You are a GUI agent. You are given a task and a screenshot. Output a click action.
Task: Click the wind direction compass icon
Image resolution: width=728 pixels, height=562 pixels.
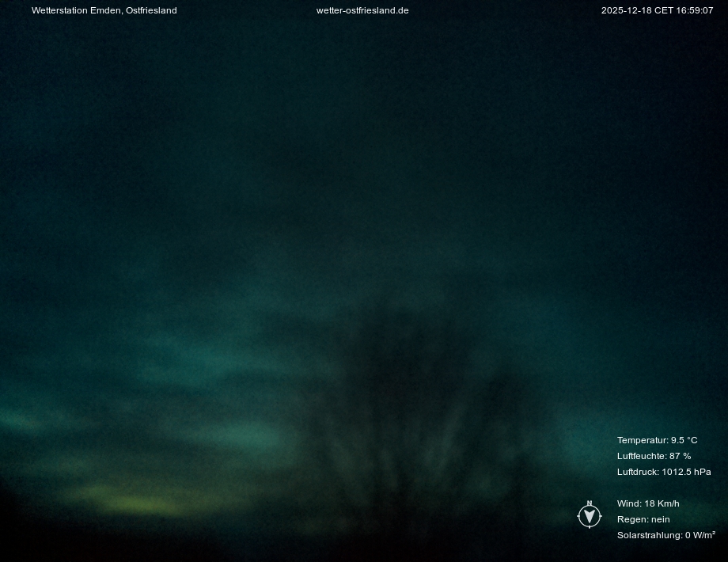pyautogui.click(x=590, y=516)
